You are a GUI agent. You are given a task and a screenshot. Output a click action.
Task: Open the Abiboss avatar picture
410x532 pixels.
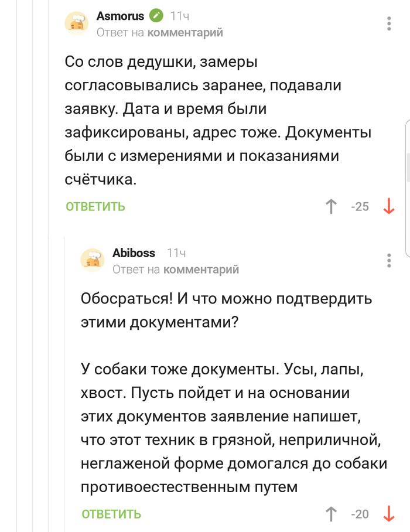[x=92, y=260]
